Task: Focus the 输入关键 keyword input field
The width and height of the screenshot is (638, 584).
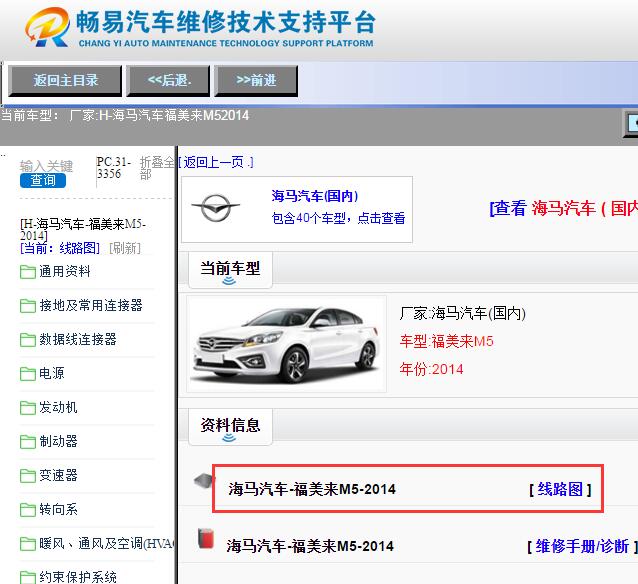Action: click(46, 166)
